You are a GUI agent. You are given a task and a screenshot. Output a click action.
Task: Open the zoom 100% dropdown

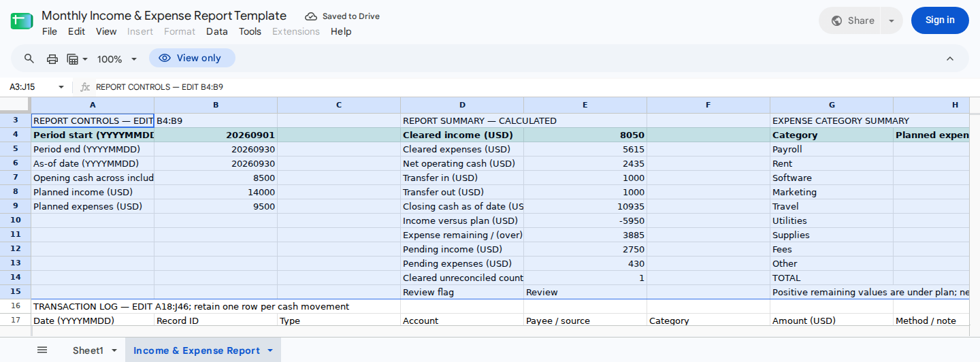(x=117, y=59)
